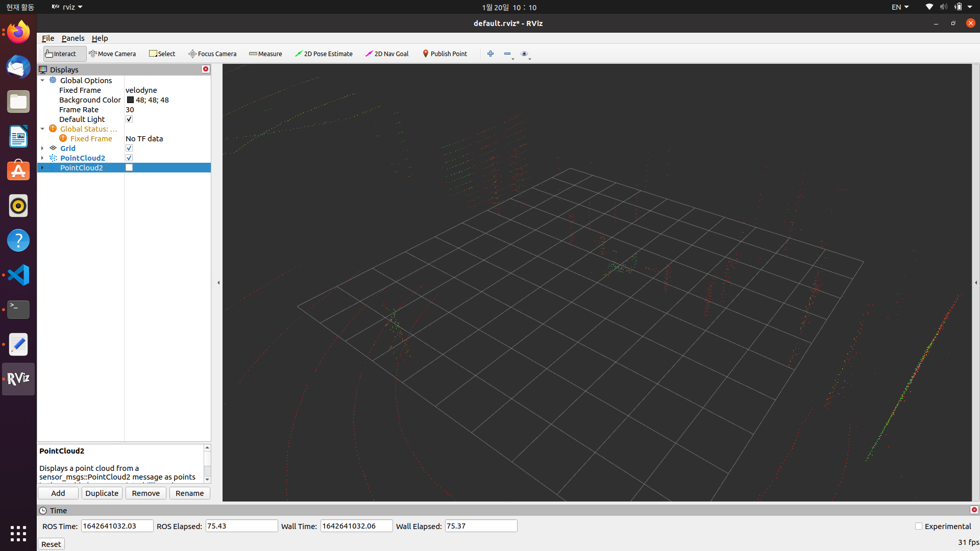Check the Experimental box in Time panel
Screen dimensions: 980x551
919,525
